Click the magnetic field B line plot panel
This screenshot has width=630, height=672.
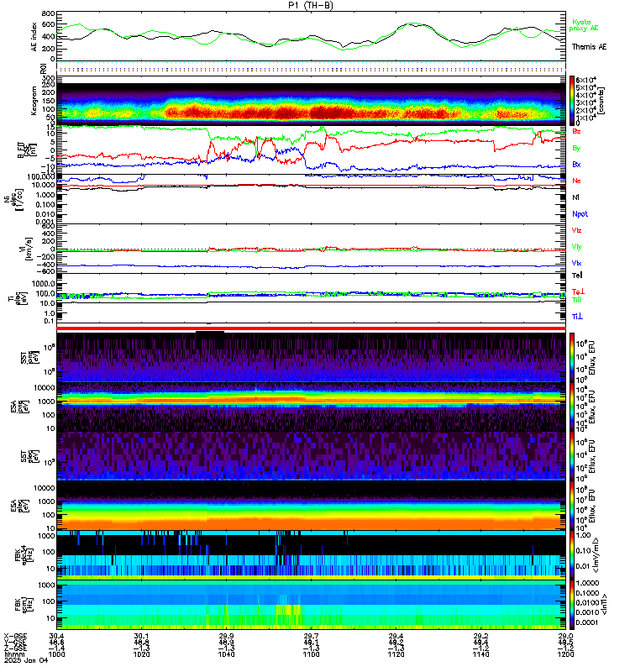click(x=311, y=150)
